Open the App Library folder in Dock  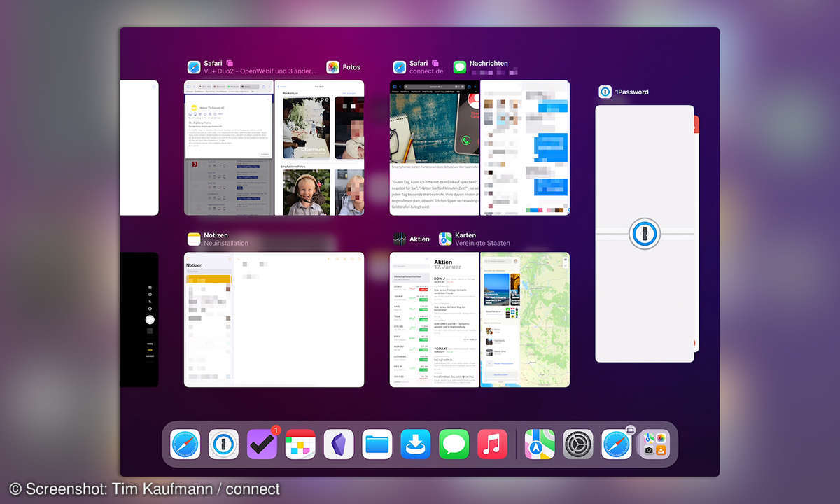[655, 444]
